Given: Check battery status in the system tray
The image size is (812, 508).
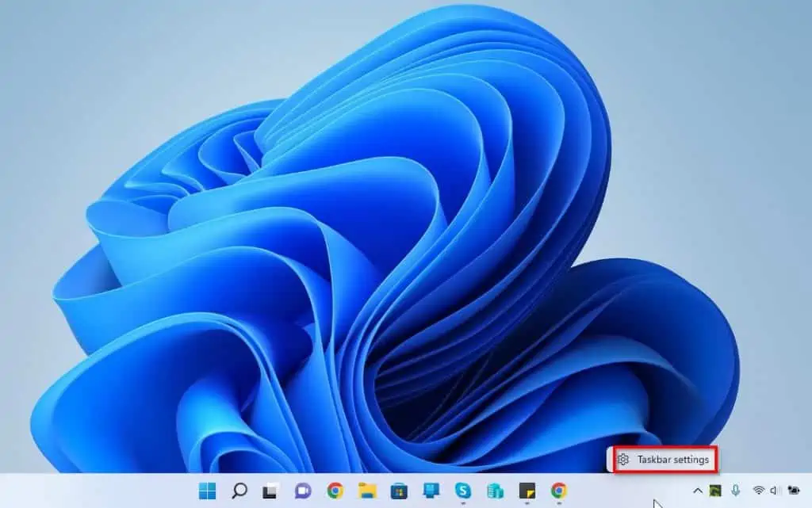Looking at the screenshot, I should click(794, 490).
